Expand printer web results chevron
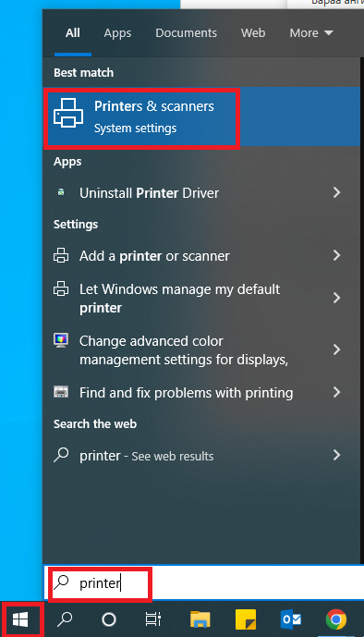The width and height of the screenshot is (364, 637). pyautogui.click(x=336, y=455)
